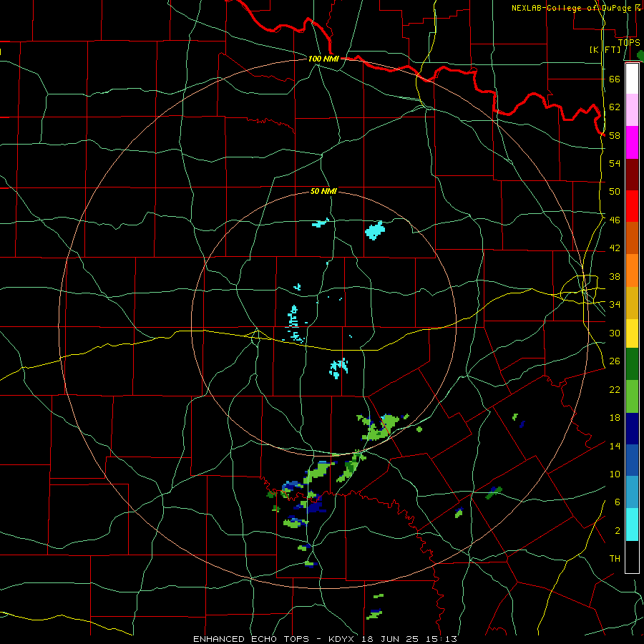Click the light pink legend swatch

pyautogui.click(x=632, y=109)
